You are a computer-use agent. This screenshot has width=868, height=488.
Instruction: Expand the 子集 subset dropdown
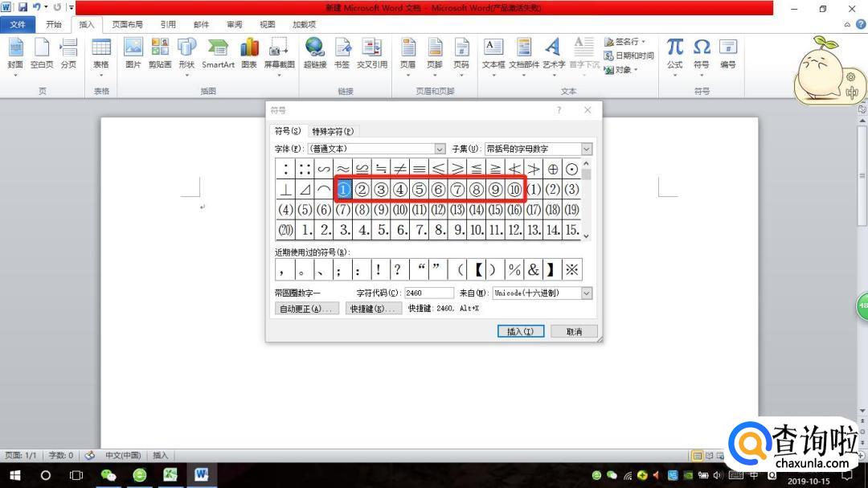click(586, 149)
